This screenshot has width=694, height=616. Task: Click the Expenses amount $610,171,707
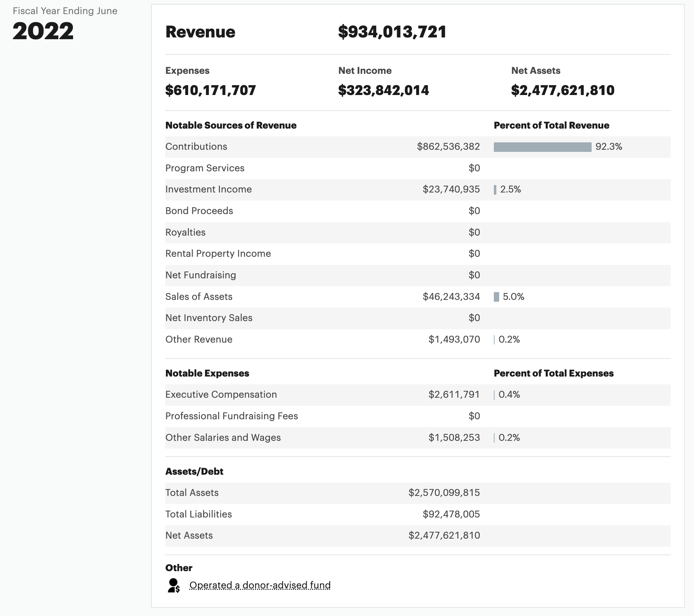click(210, 90)
